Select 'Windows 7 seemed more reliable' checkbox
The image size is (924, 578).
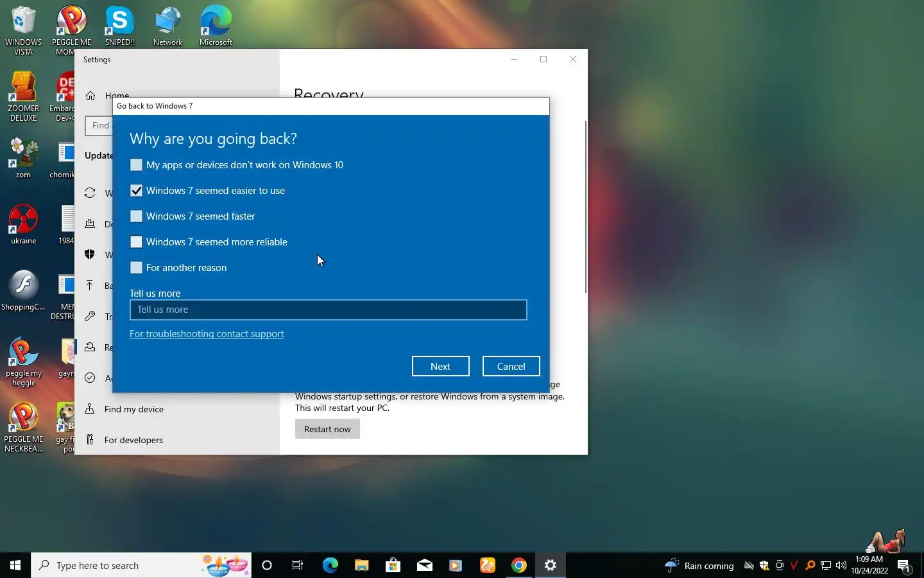pos(136,242)
